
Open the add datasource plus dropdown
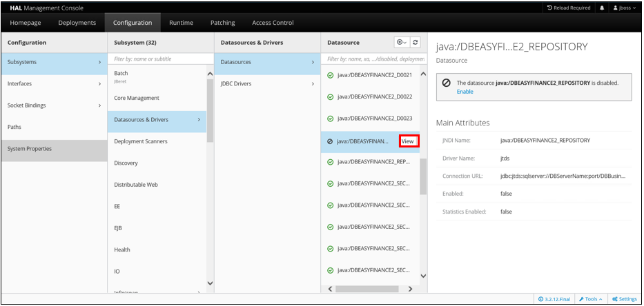coord(401,42)
